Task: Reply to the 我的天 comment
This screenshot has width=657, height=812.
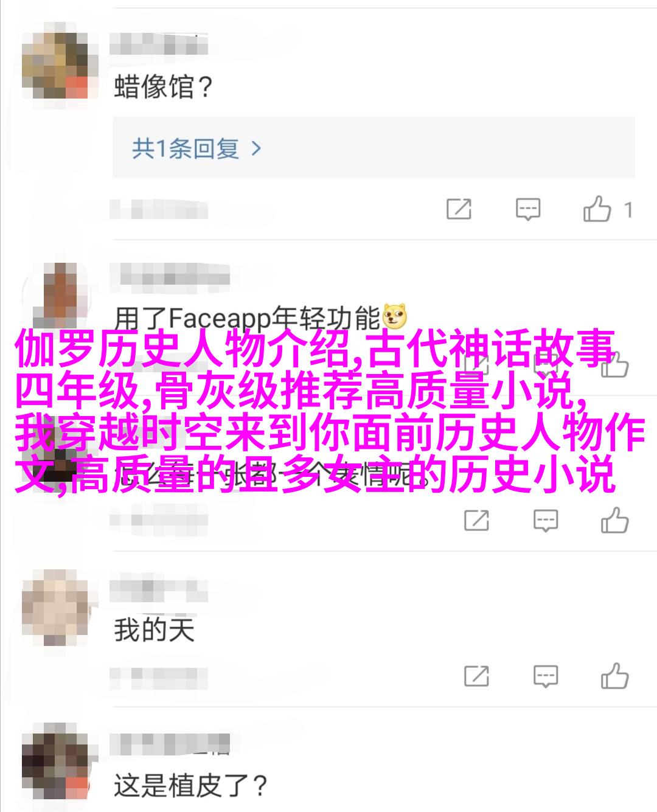Action: (x=545, y=676)
